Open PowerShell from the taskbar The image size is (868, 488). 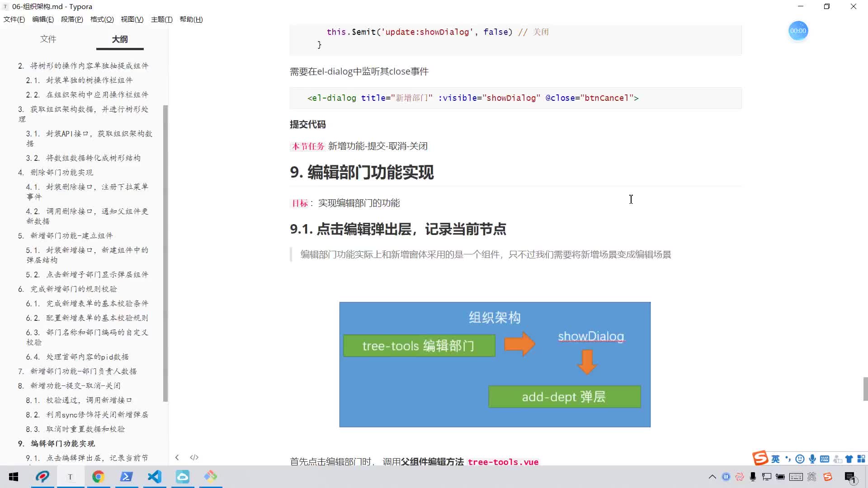[126, 477]
